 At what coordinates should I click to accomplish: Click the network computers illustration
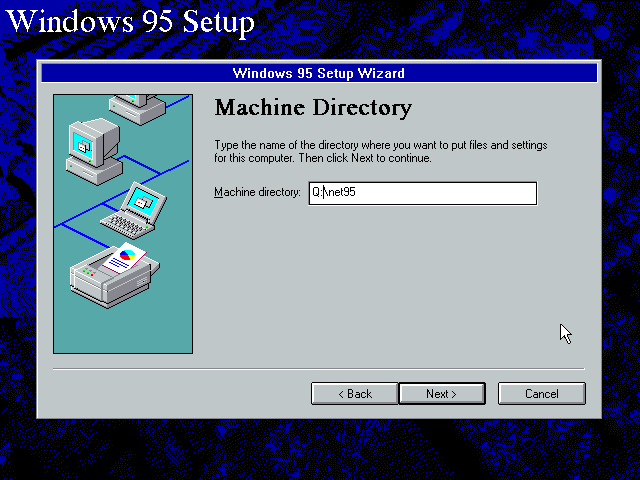point(123,224)
